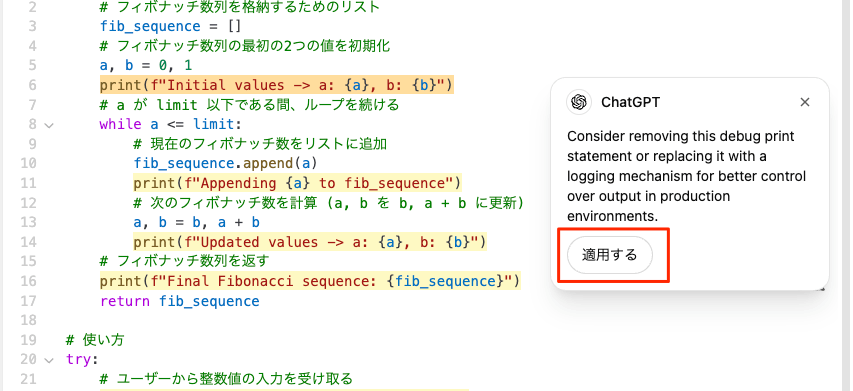This screenshot has width=853, height=391.
Task: Click the "a, b = 0, 1" code line
Action: coord(146,66)
